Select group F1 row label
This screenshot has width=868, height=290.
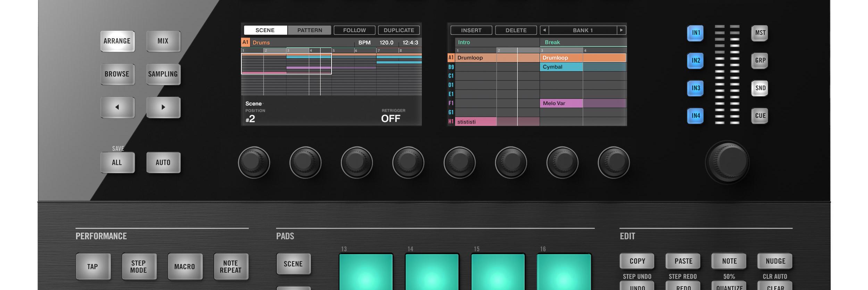[451, 103]
